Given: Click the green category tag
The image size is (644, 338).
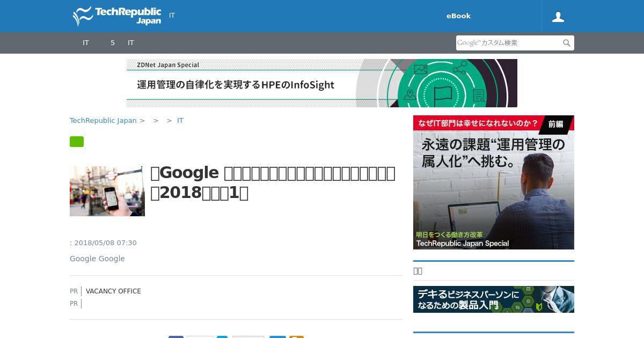Looking at the screenshot, I should 77,142.
